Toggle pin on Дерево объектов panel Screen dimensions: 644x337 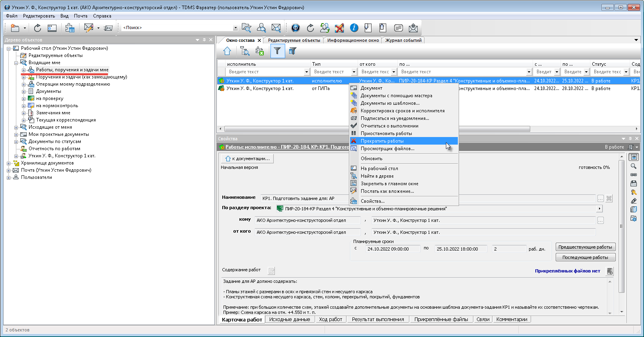pos(204,40)
